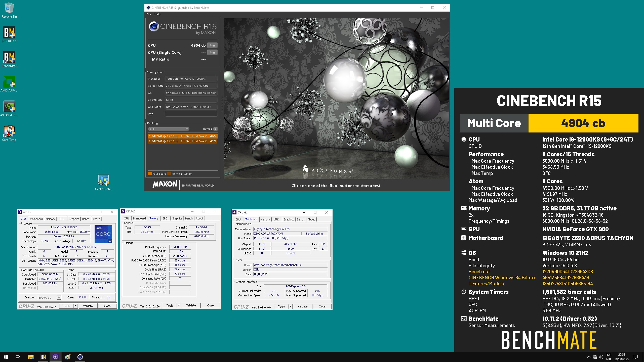Click Tools button in first CPU-Z window

(x=66, y=306)
